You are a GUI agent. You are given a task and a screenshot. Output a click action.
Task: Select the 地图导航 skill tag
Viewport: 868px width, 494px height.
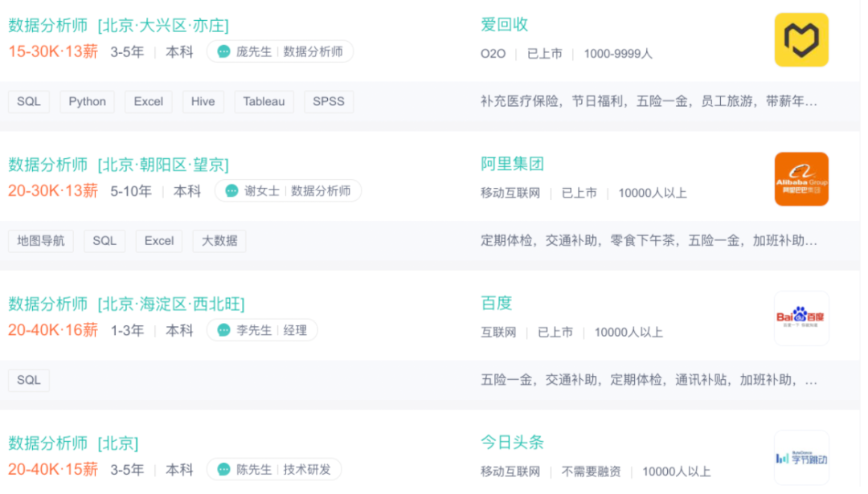point(41,241)
